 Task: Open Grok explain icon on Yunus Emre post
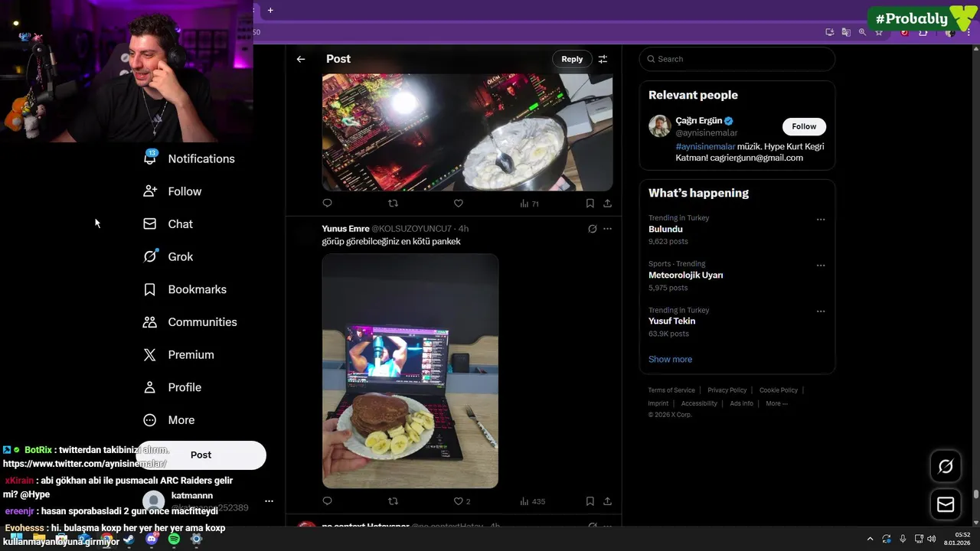(592, 229)
